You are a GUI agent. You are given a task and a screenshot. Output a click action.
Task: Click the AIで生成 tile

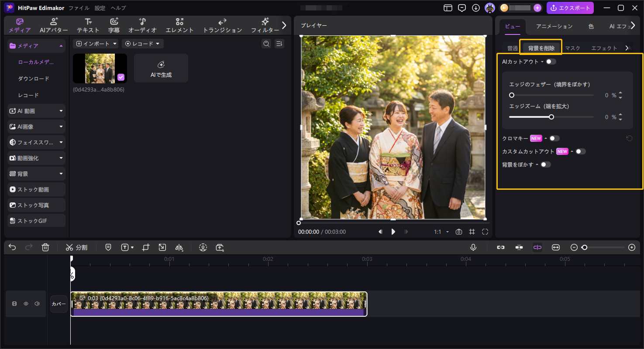click(161, 68)
